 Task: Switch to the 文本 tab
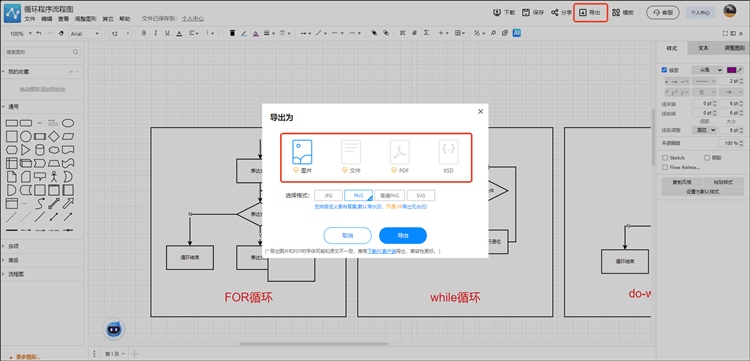tap(703, 48)
